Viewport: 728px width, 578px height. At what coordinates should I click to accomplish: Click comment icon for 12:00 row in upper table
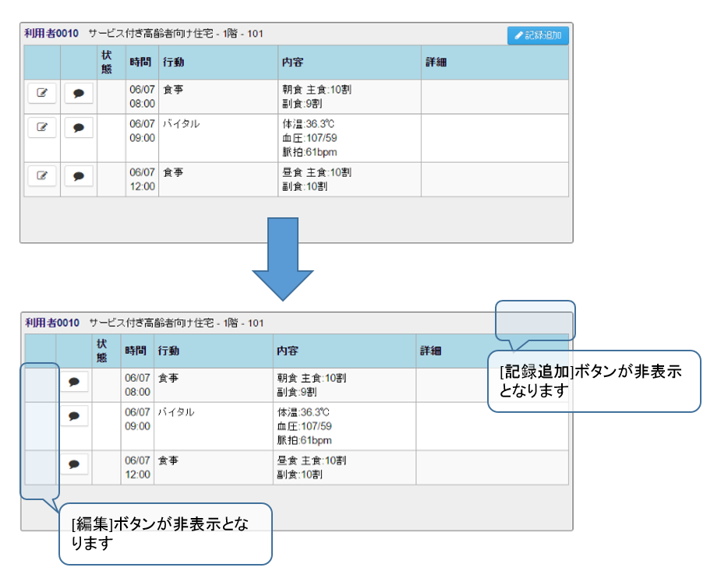pyautogui.click(x=78, y=176)
